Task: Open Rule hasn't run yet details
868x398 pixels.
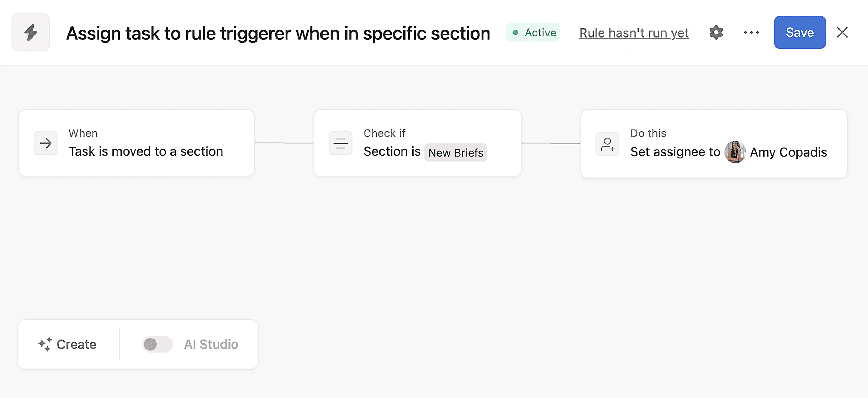Action: click(633, 32)
